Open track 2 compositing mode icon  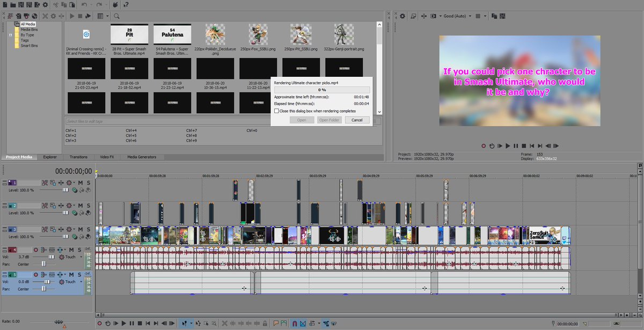(74, 213)
